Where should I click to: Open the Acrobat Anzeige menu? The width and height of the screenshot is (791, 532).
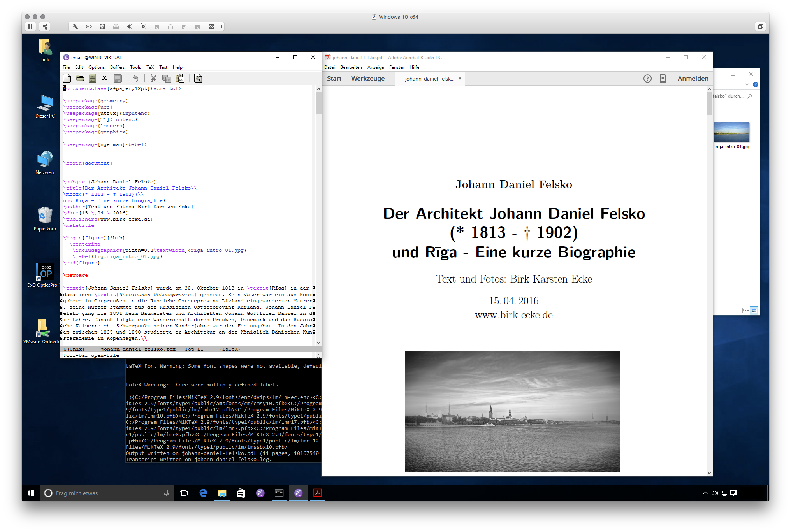point(376,67)
